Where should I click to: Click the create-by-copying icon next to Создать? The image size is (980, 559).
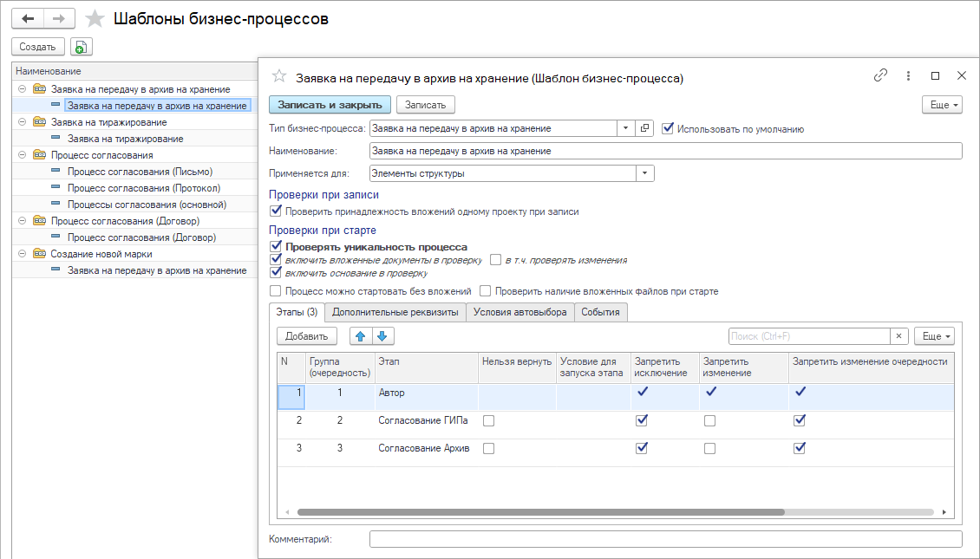(81, 47)
